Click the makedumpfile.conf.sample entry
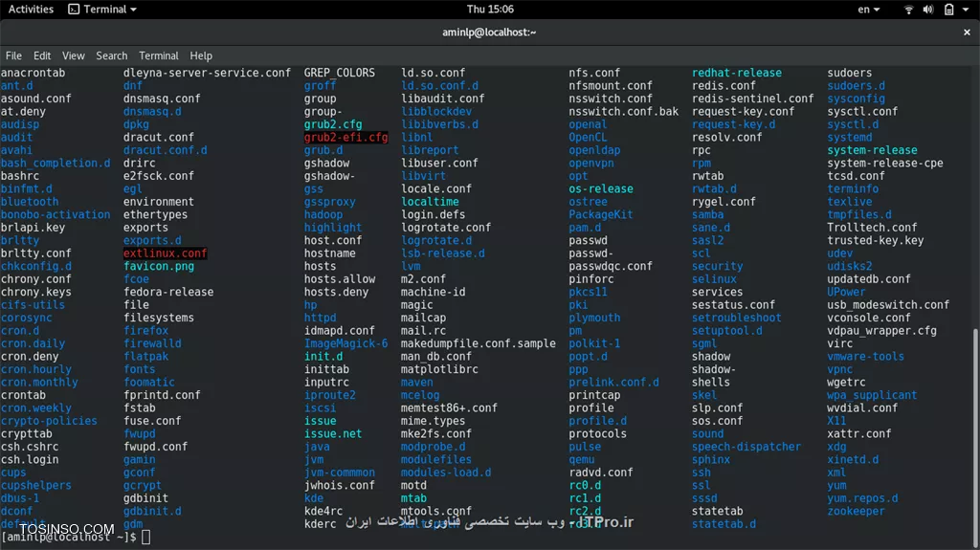Image resolution: width=980 pixels, height=550 pixels. click(479, 343)
